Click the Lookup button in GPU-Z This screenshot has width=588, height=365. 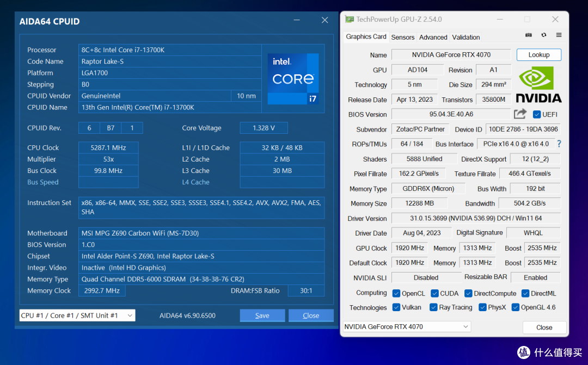point(539,55)
